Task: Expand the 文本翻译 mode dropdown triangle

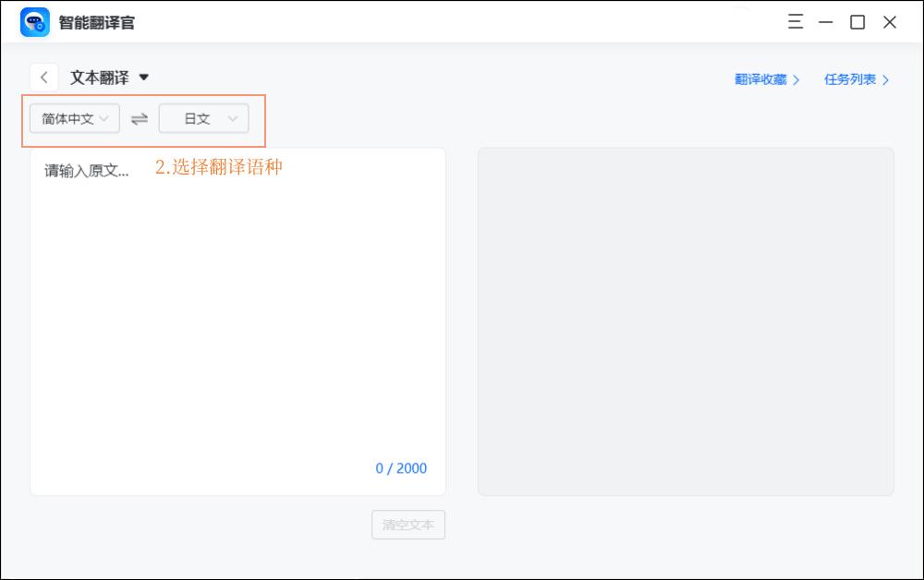Action: (x=143, y=78)
